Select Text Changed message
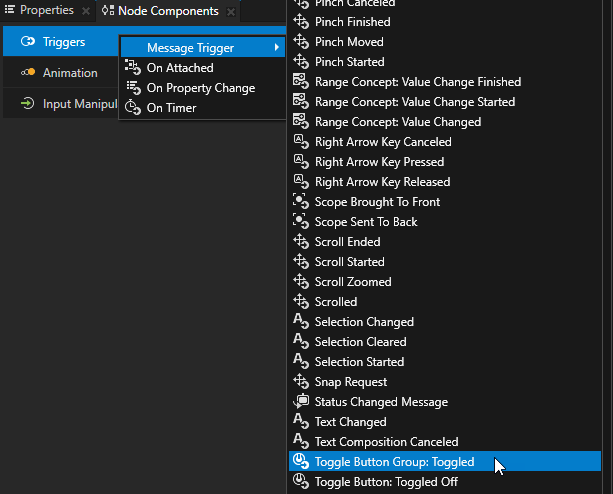This screenshot has width=613, height=494. click(445, 421)
